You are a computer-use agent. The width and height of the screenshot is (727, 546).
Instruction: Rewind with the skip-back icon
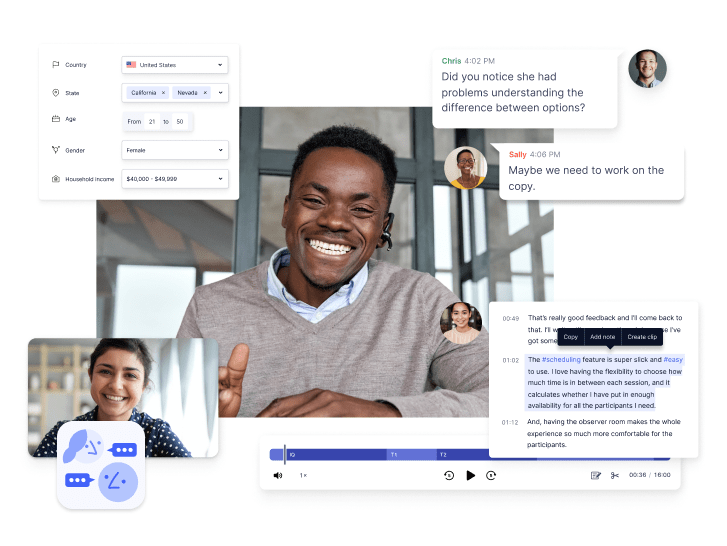click(449, 475)
